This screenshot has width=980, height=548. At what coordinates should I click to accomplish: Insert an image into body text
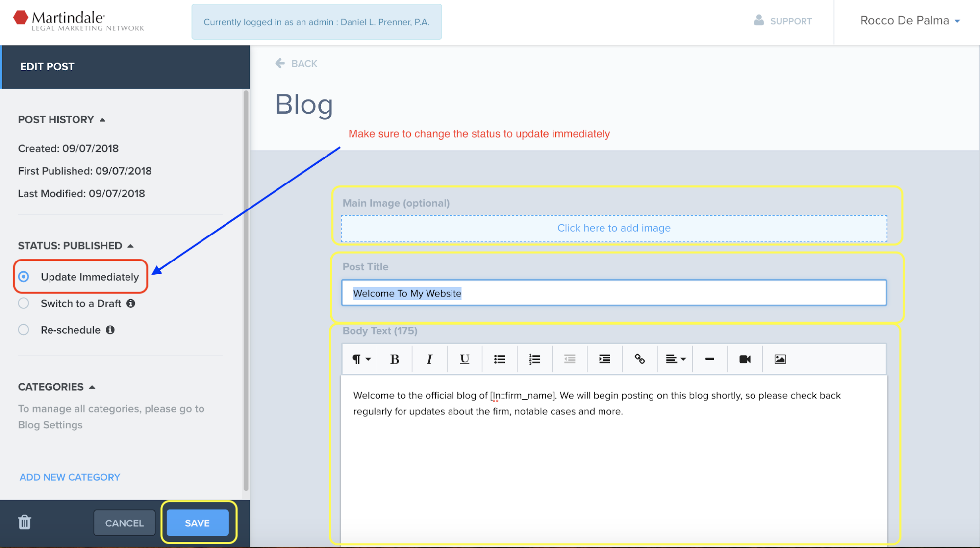[x=780, y=359]
